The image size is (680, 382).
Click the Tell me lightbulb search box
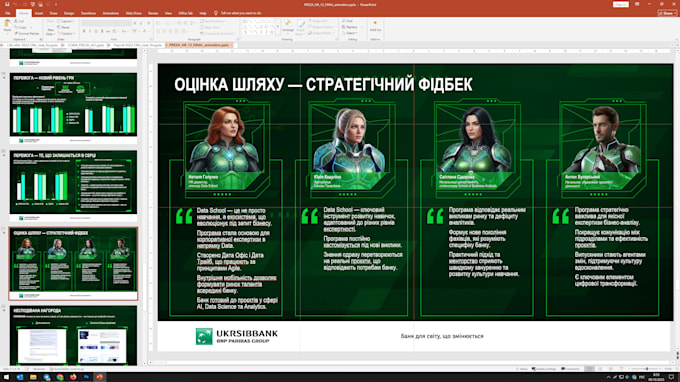[239, 13]
